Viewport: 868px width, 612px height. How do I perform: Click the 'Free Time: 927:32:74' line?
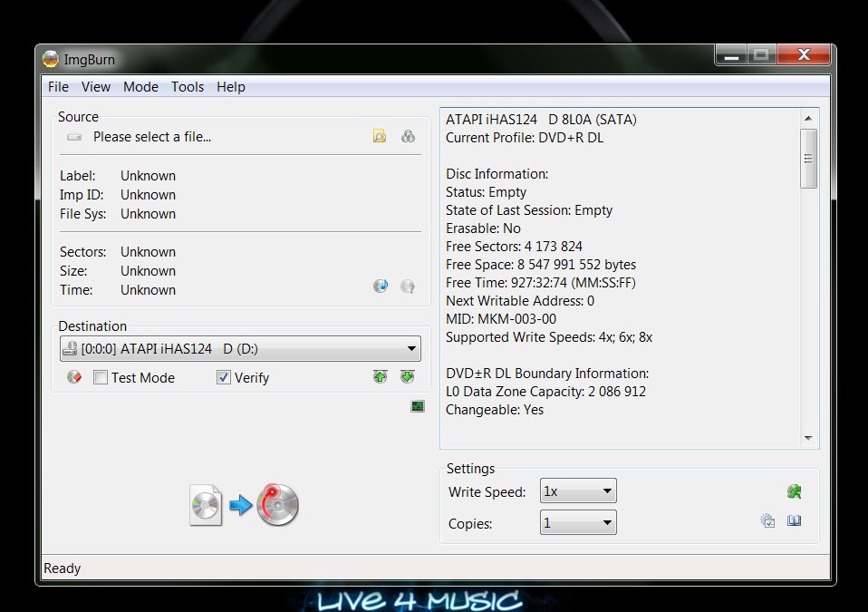point(541,283)
